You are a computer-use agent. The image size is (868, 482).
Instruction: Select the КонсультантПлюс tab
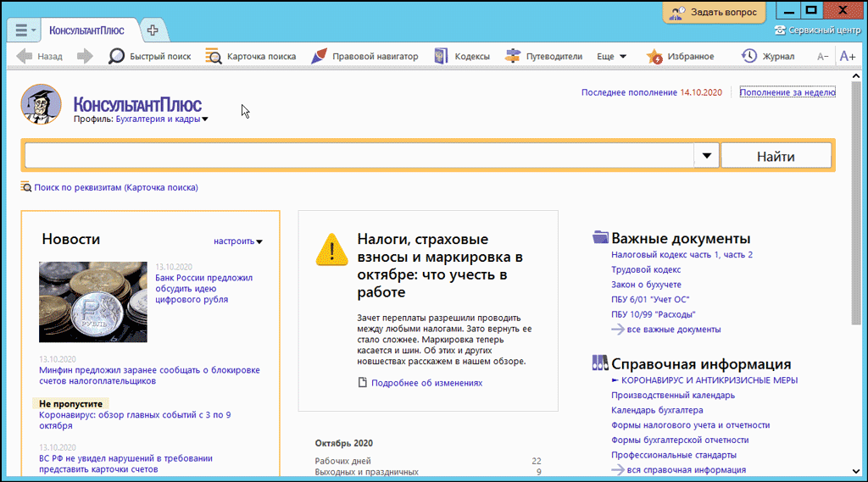click(87, 30)
